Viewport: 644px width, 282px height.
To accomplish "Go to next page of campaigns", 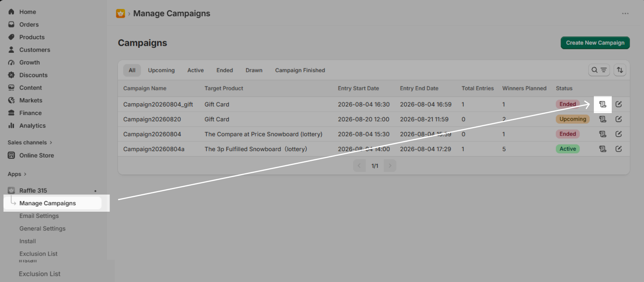I will click(390, 166).
